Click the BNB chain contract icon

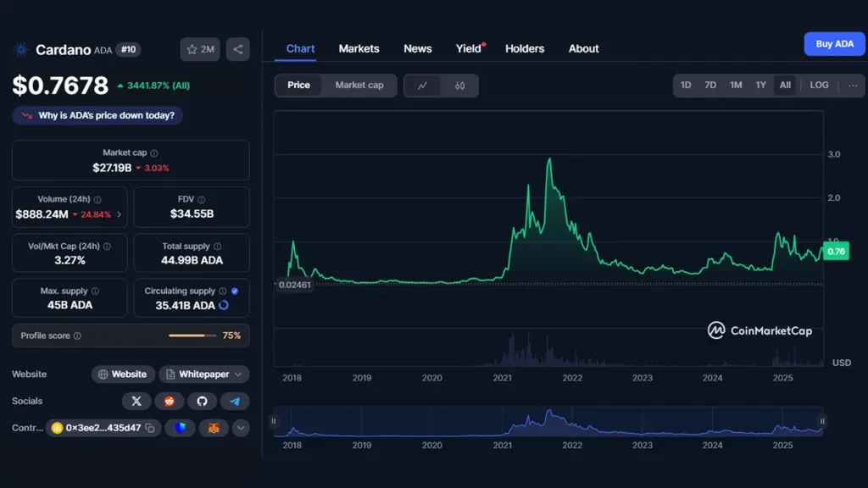57,428
